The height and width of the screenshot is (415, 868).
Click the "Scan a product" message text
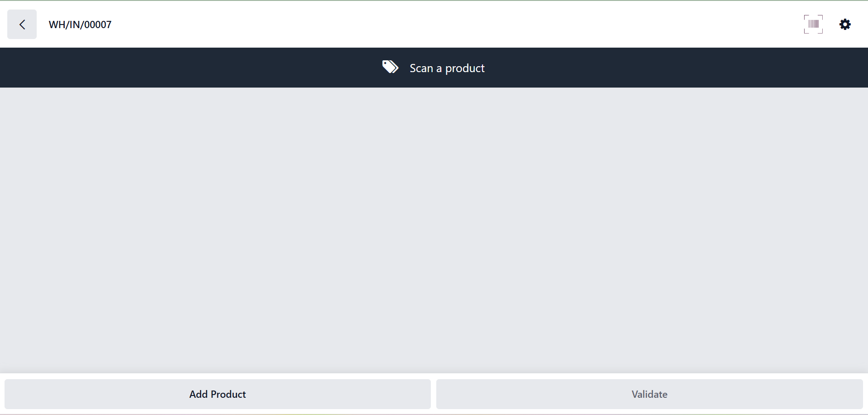pyautogui.click(x=447, y=68)
